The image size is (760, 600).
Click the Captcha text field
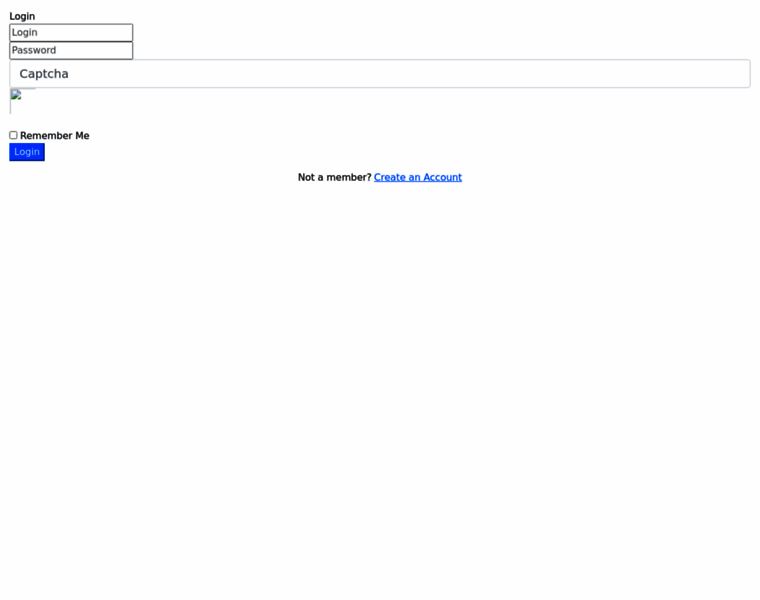coord(380,74)
